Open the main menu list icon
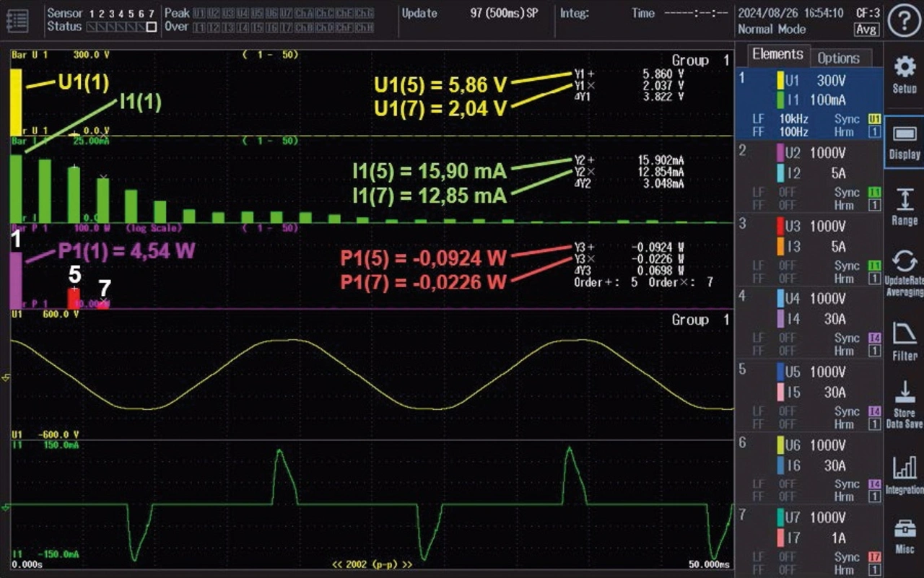924x578 pixels. [x=18, y=20]
